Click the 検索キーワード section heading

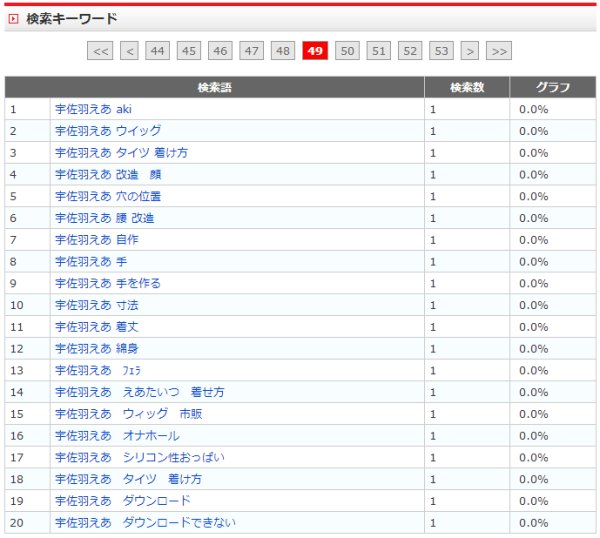pyautogui.click(x=72, y=18)
